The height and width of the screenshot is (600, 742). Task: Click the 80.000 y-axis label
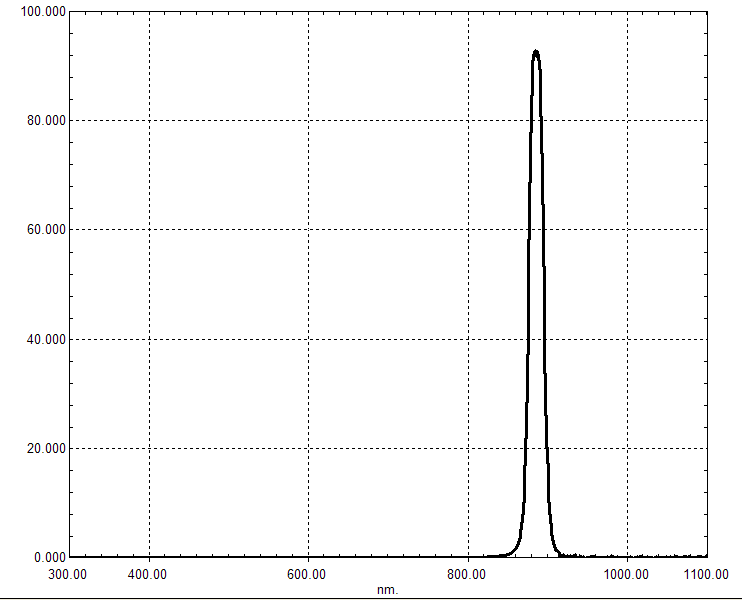pyautogui.click(x=46, y=120)
